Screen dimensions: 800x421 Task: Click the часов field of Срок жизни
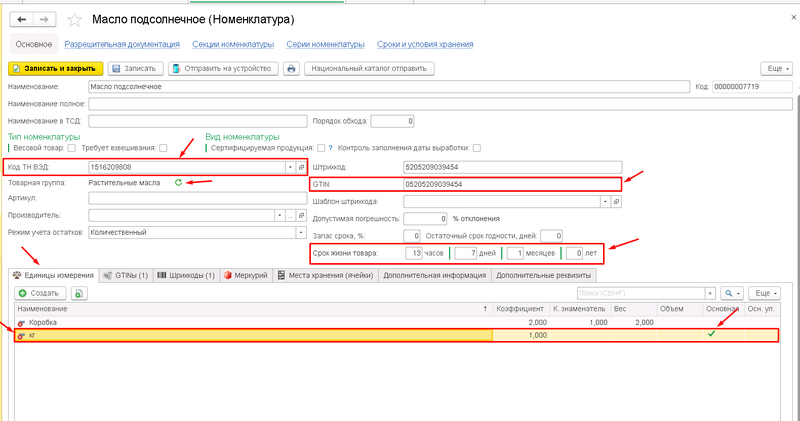(x=414, y=253)
